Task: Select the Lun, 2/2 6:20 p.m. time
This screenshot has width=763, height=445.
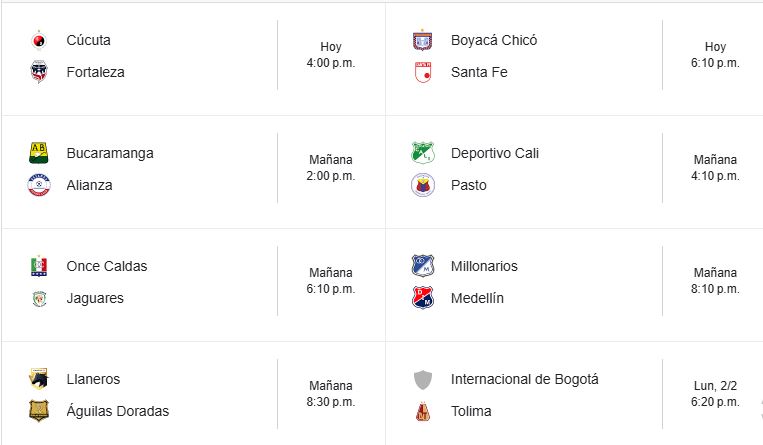Action: coord(715,394)
